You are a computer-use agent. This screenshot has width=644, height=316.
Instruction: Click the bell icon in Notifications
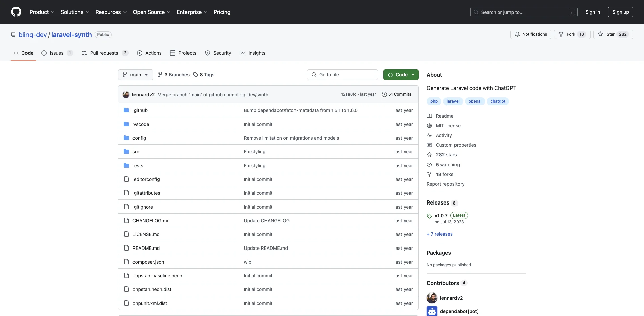[x=517, y=34]
